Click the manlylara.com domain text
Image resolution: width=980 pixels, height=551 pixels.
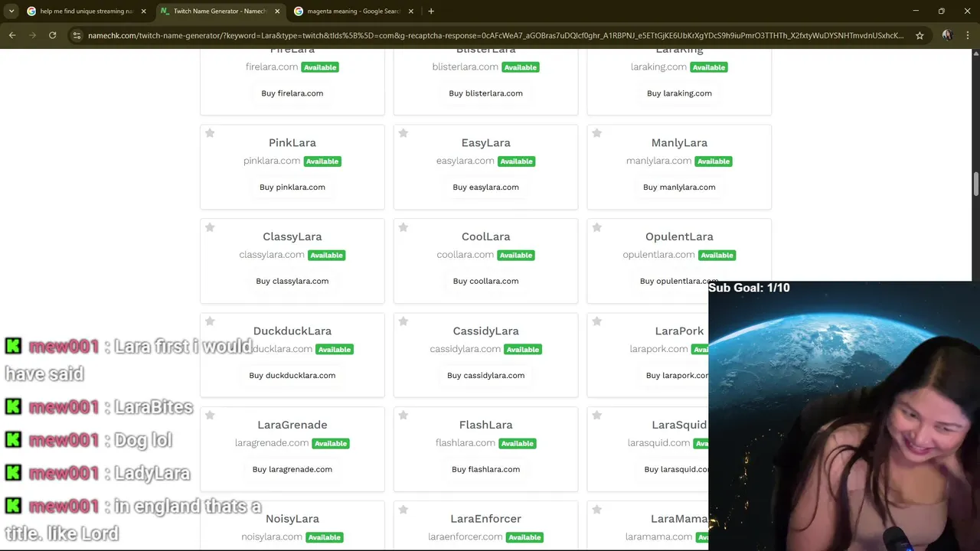coord(658,161)
